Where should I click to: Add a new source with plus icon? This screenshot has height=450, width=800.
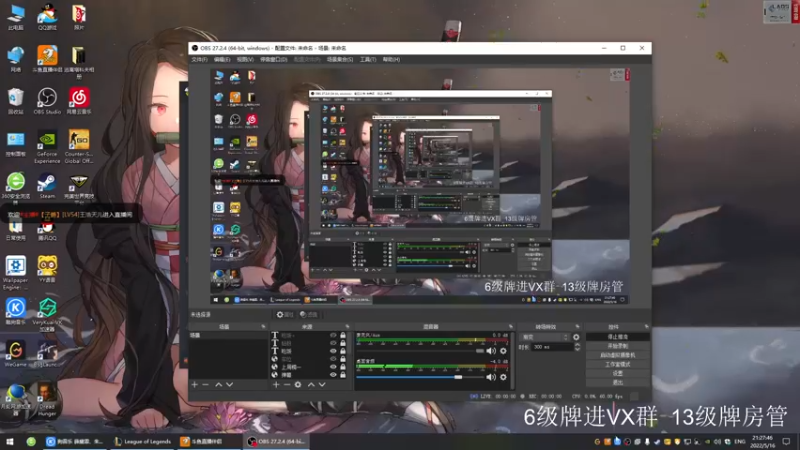coord(276,385)
